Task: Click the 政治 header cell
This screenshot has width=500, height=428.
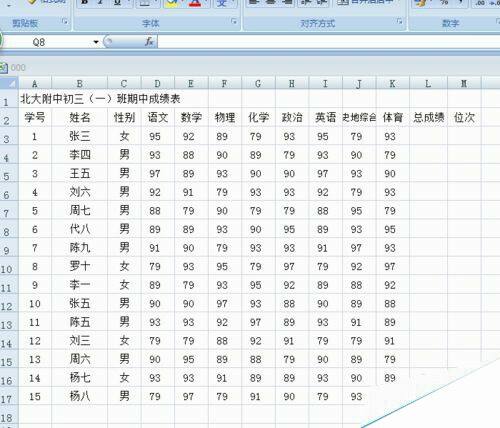Action: click(x=292, y=118)
